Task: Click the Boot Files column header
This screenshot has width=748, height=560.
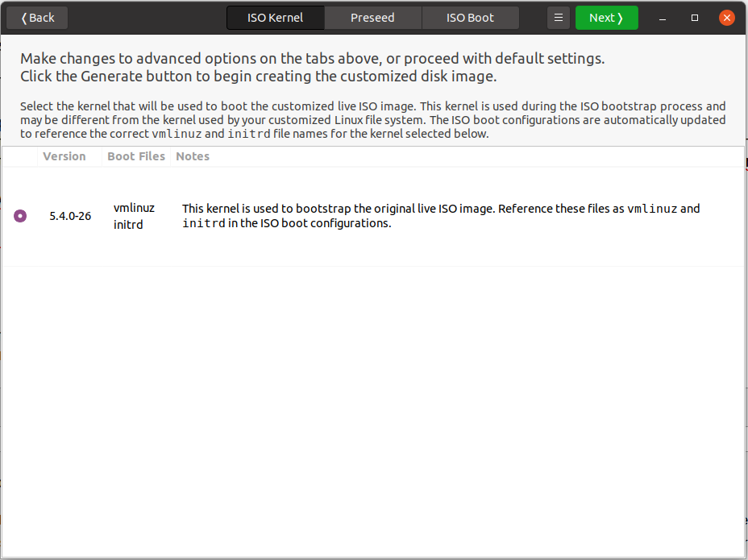Action: 136,156
